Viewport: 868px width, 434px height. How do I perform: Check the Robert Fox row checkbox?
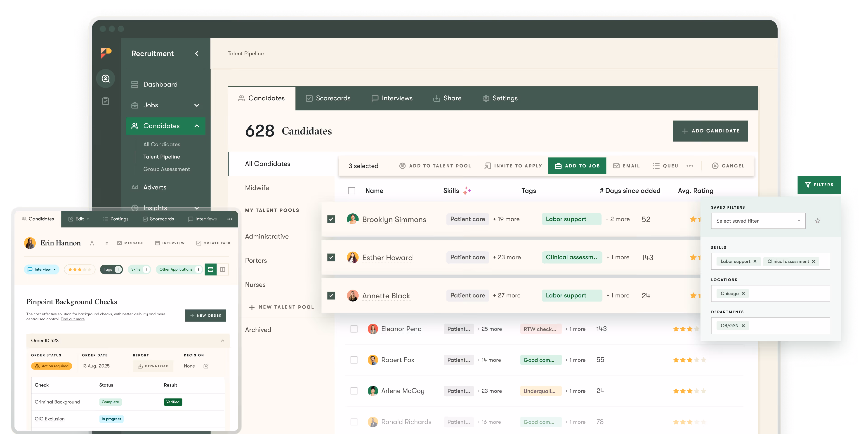coord(354,360)
